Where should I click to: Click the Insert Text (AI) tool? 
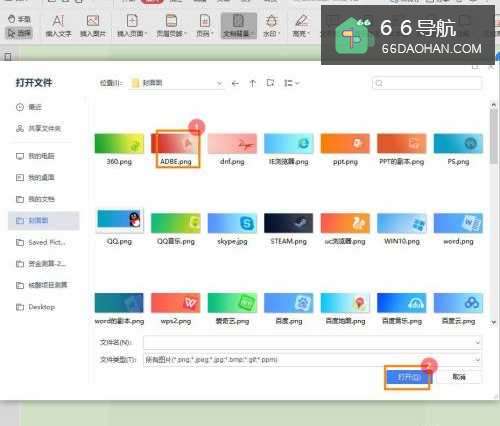[58, 26]
